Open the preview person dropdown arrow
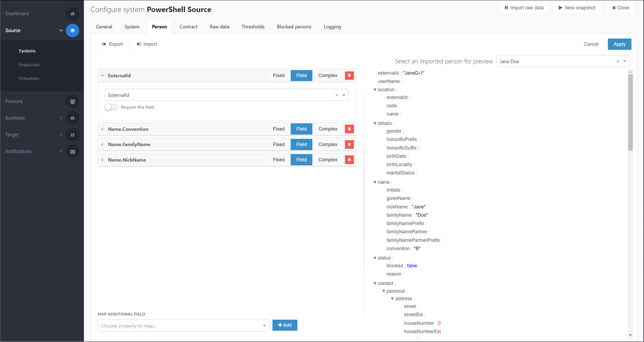The width and height of the screenshot is (644, 342). [625, 61]
